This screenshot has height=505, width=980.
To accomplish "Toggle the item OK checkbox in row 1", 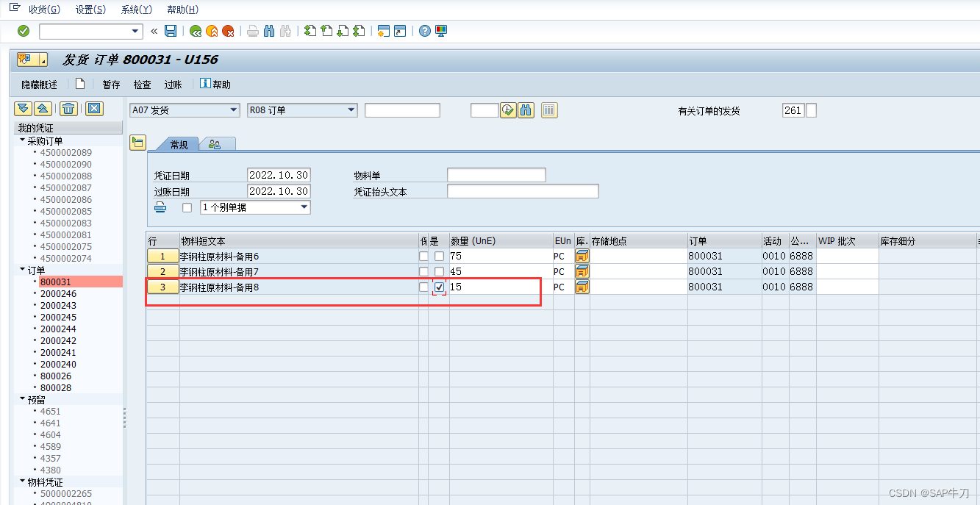I will [439, 257].
